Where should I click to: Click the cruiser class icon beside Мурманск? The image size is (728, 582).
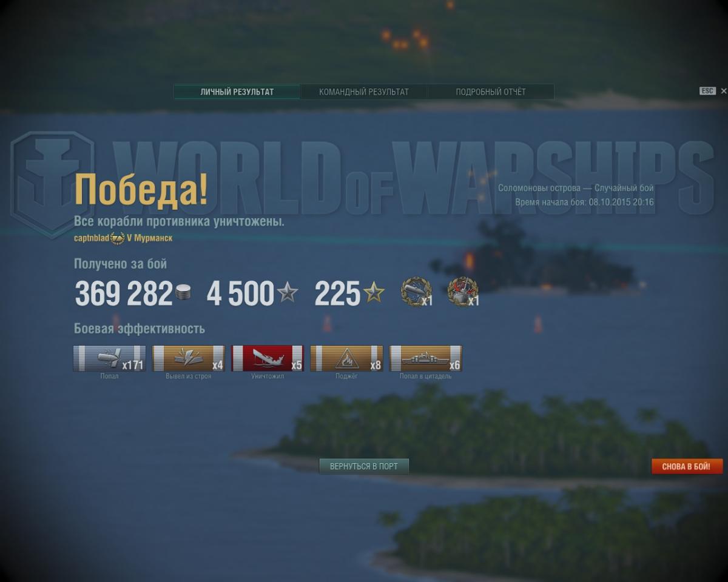pos(117,238)
